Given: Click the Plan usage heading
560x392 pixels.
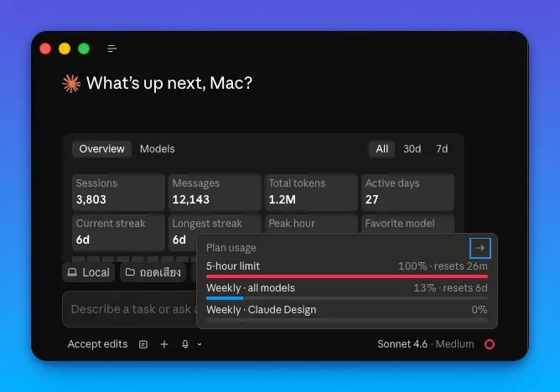Looking at the screenshot, I should click(231, 248).
